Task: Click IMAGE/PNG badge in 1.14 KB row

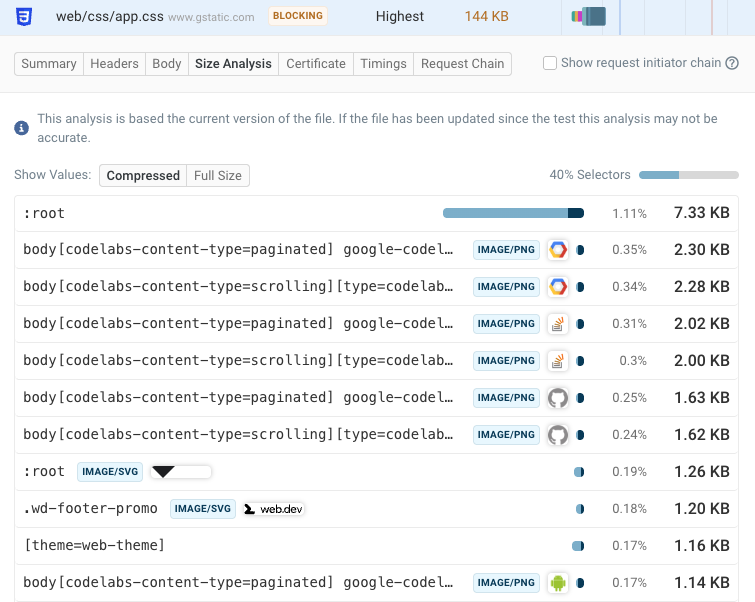Action: (x=506, y=583)
